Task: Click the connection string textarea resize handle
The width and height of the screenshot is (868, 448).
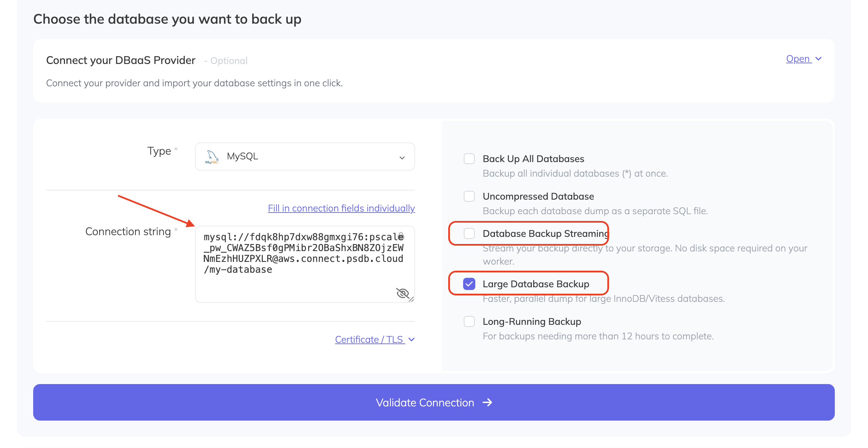Action: coord(411,299)
